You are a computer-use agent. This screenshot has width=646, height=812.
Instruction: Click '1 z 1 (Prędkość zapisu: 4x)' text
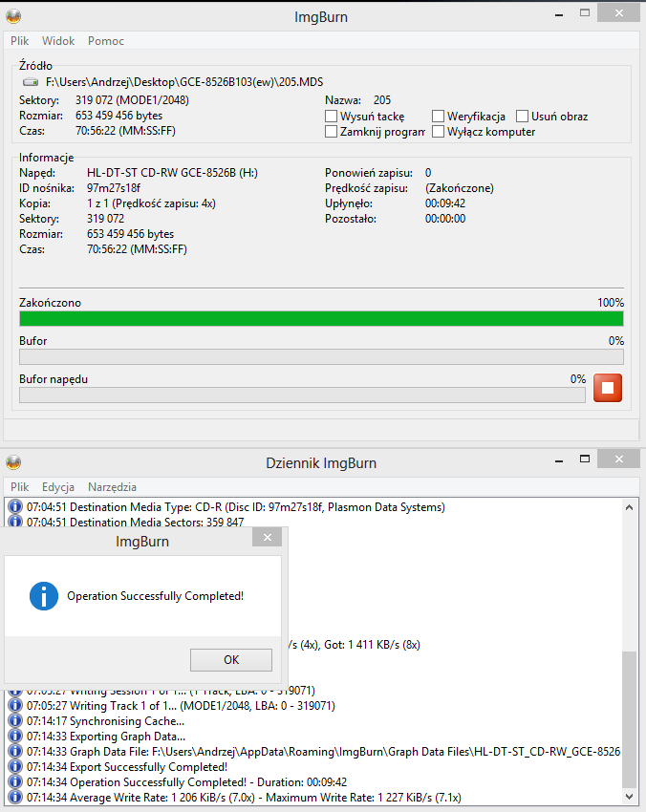point(151,203)
